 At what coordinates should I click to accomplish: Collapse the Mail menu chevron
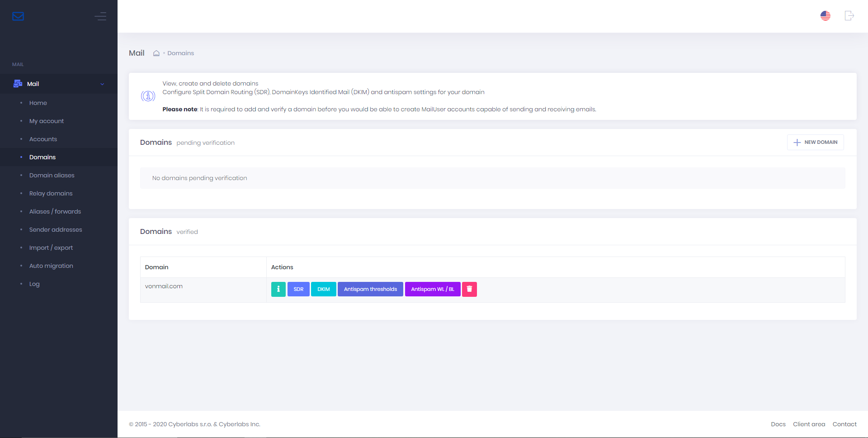[x=102, y=84]
